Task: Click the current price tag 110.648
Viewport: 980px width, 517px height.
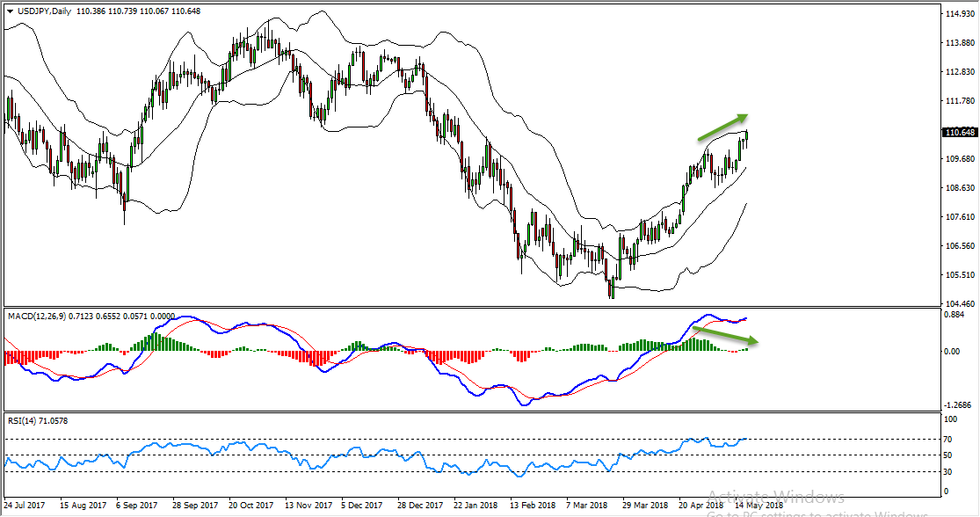Action: 961,133
